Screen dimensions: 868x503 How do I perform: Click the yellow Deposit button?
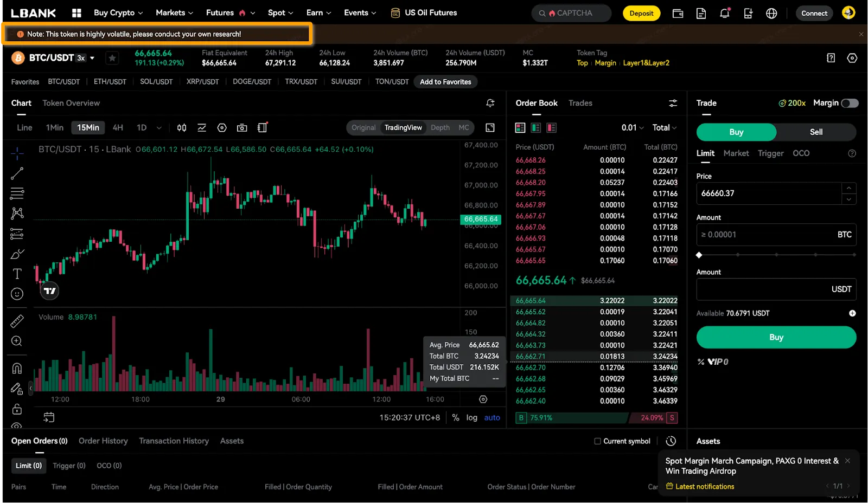641,13
